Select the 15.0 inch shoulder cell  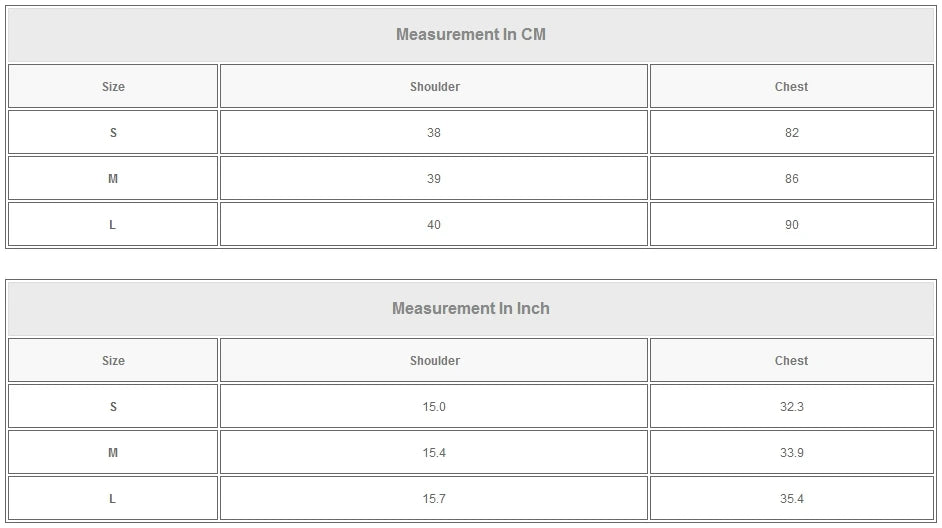[x=434, y=407]
